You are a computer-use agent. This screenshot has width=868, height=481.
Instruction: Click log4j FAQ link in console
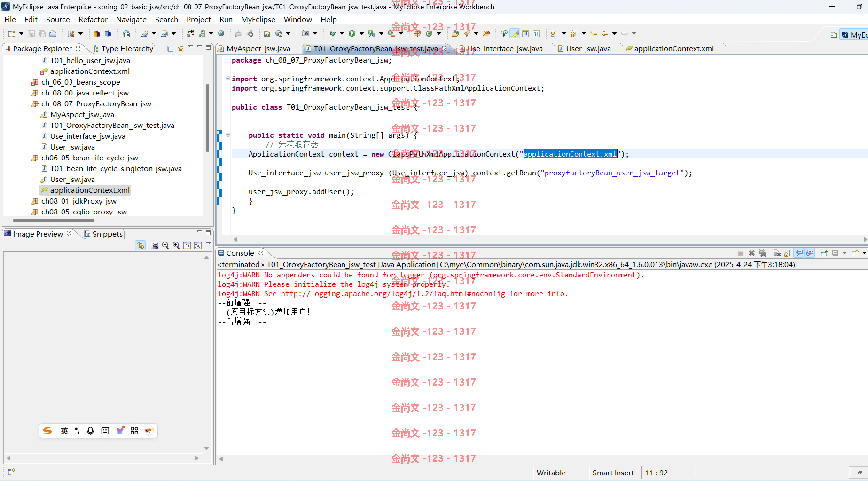(393, 293)
